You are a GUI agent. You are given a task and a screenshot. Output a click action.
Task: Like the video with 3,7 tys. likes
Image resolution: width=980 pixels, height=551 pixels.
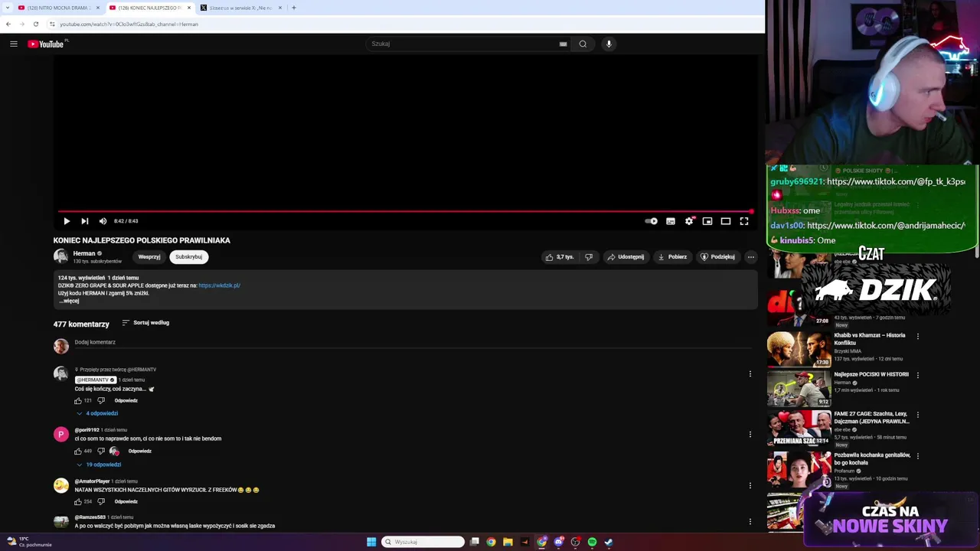[x=560, y=257]
